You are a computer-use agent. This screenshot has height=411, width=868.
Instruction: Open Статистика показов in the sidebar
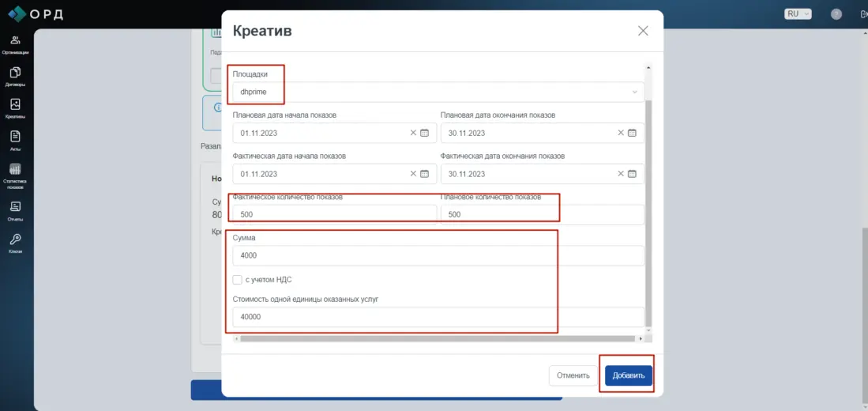(15, 175)
